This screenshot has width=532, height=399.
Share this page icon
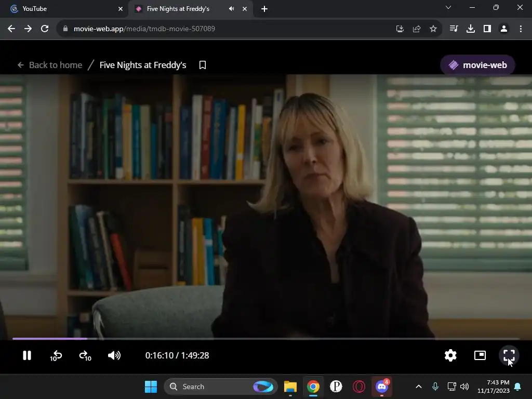[x=417, y=29]
